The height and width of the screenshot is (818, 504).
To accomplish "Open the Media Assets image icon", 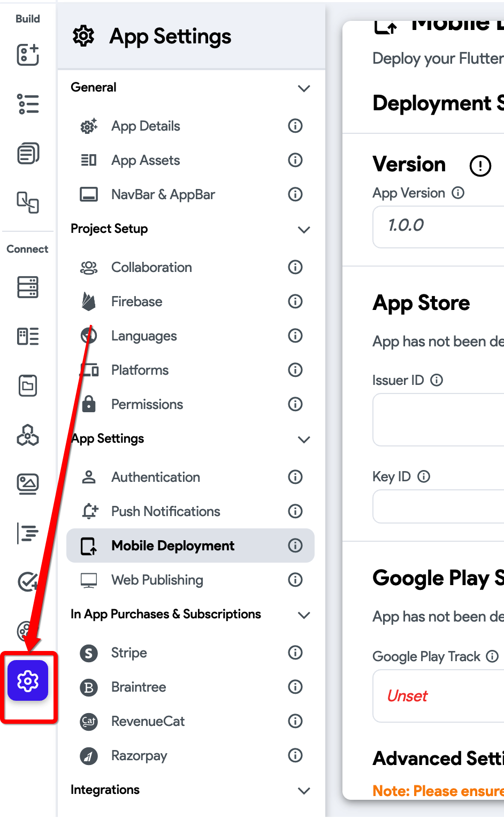I will (28, 484).
